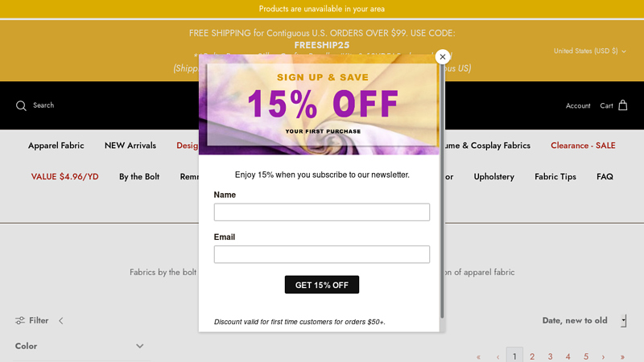Select Clearance - SALE menu item
644x362 pixels.
pyautogui.click(x=583, y=146)
